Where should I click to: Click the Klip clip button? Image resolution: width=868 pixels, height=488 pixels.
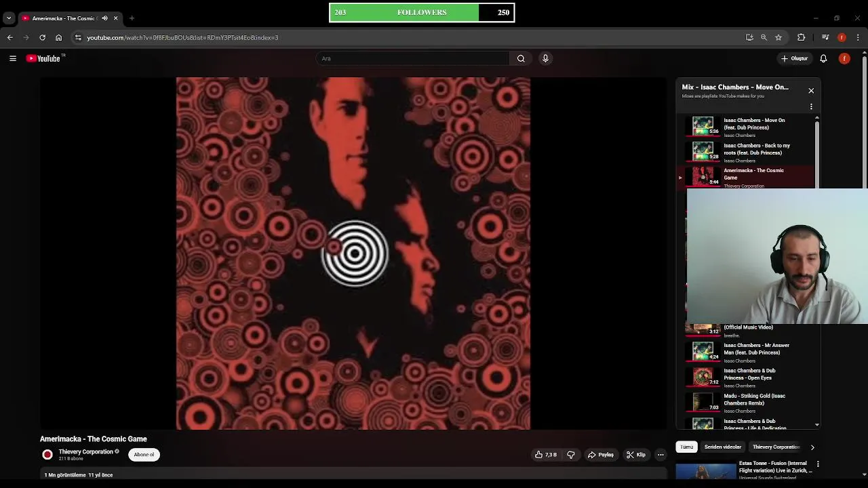(636, 455)
